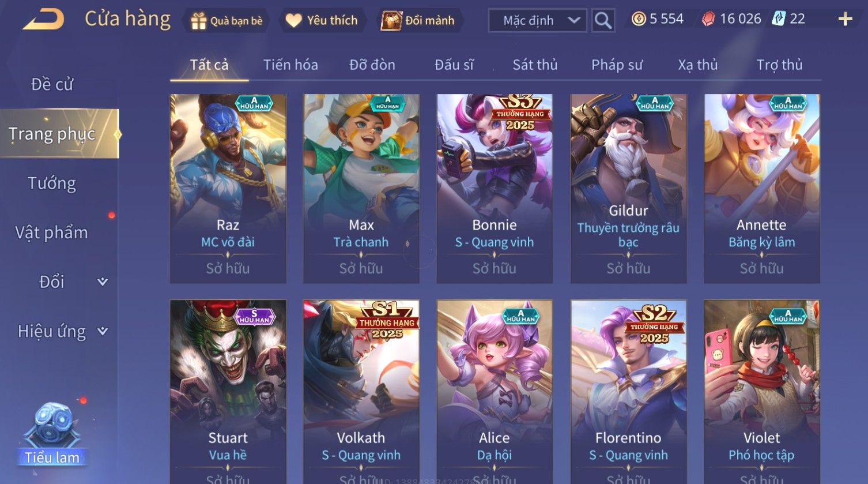This screenshot has width=868, height=484.
Task: Select Tướng in the sidebar
Action: point(52,183)
